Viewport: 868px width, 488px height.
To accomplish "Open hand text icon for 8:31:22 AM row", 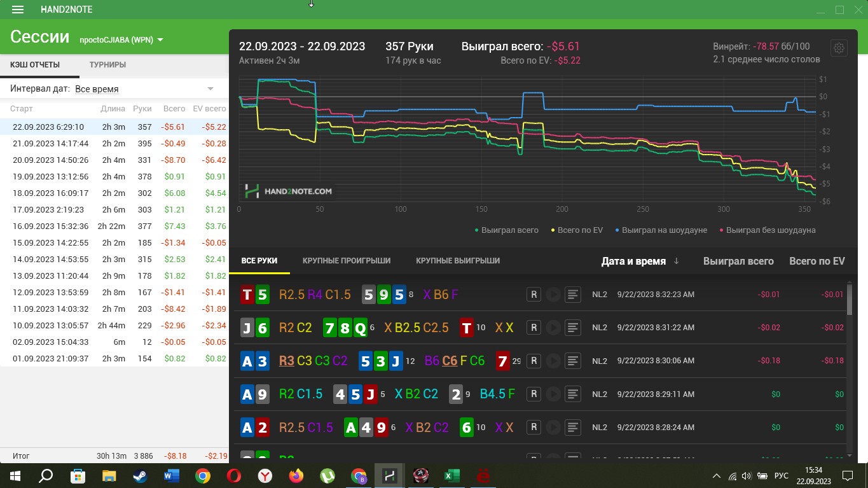I will coord(573,328).
